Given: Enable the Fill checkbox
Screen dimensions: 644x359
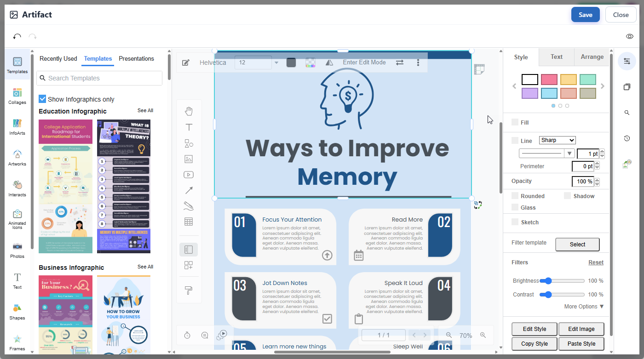Looking at the screenshot, I should click(515, 122).
